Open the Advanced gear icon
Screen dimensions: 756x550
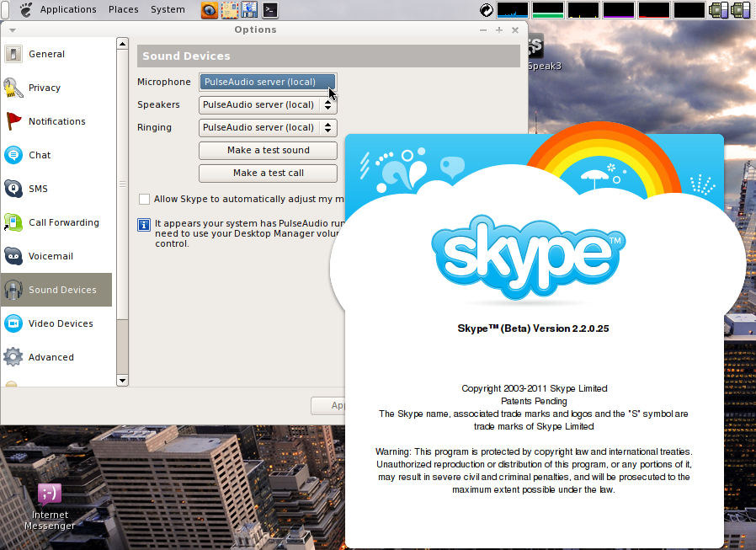(13, 357)
